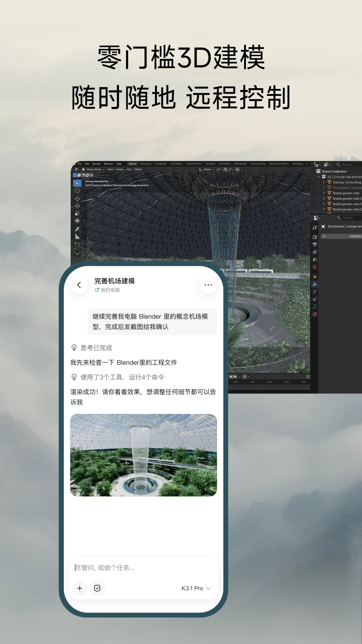Switch to the UV Editing workspace tab
Image resolution: width=362 pixels, height=644 pixels.
click(176, 164)
